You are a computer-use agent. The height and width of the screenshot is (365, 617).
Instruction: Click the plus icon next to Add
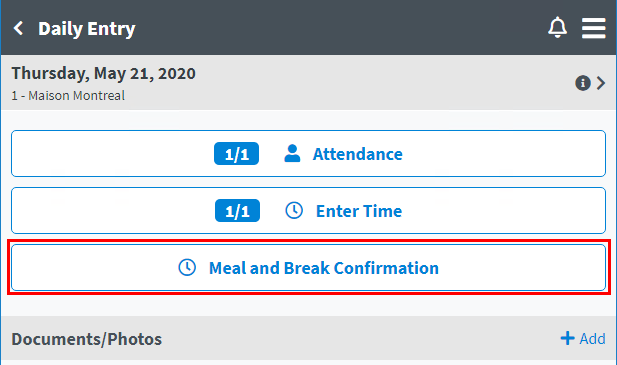tap(567, 338)
